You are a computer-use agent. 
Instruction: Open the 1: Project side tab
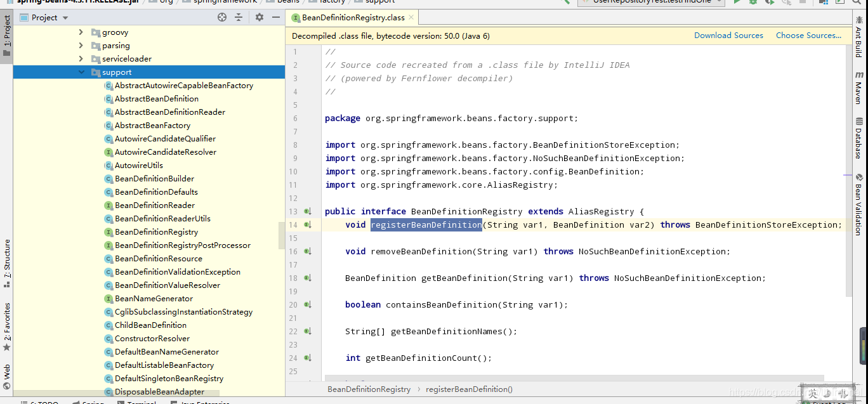pos(6,36)
